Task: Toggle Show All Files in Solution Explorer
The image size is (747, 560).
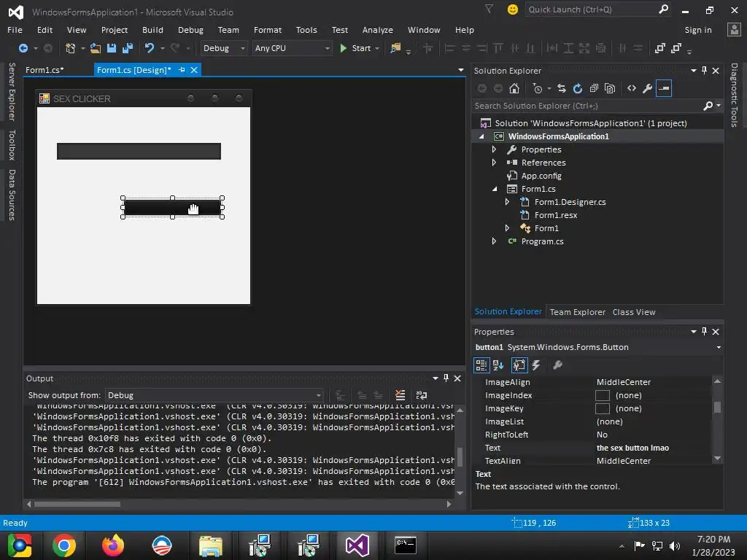Action: [x=610, y=88]
